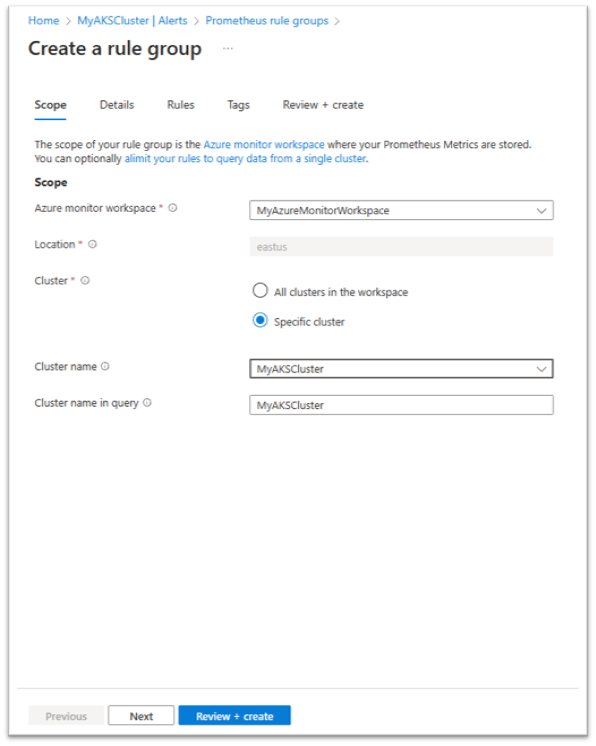This screenshot has height=746, width=596.
Task: Click the Next button
Action: pyautogui.click(x=141, y=716)
